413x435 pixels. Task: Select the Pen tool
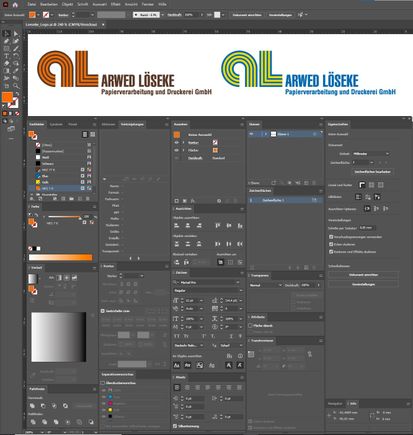[x=6, y=41]
